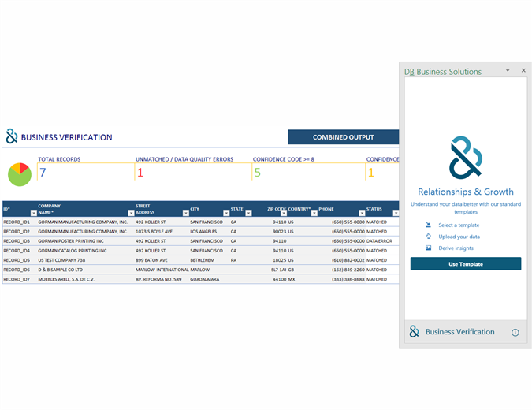Click the BETHLEHEM city cell
Image resolution: width=532 pixels, height=410 pixels.
pyautogui.click(x=203, y=260)
